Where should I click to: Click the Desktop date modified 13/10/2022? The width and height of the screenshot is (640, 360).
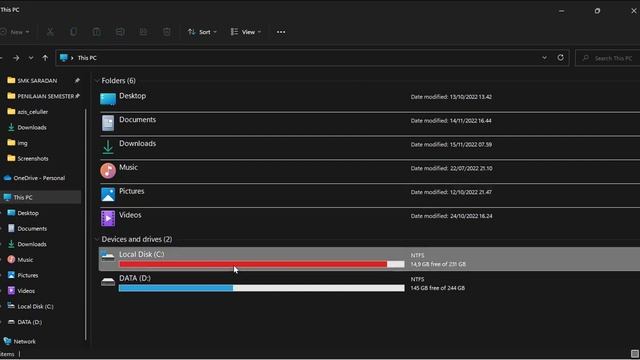451,97
